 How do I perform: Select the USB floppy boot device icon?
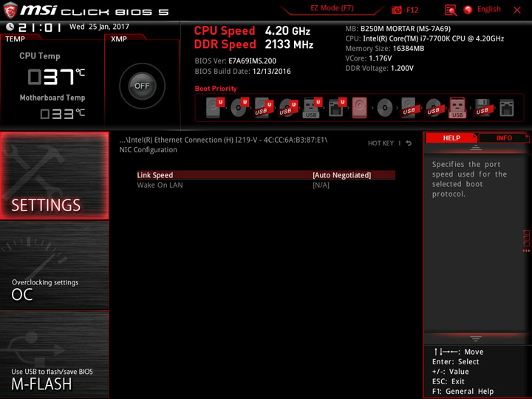tap(482, 108)
